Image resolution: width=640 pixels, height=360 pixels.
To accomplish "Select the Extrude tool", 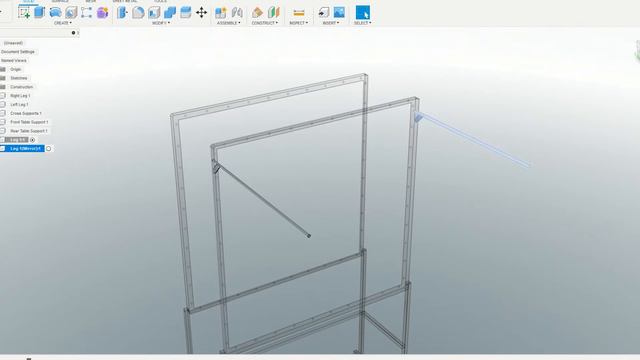I will coord(40,13).
